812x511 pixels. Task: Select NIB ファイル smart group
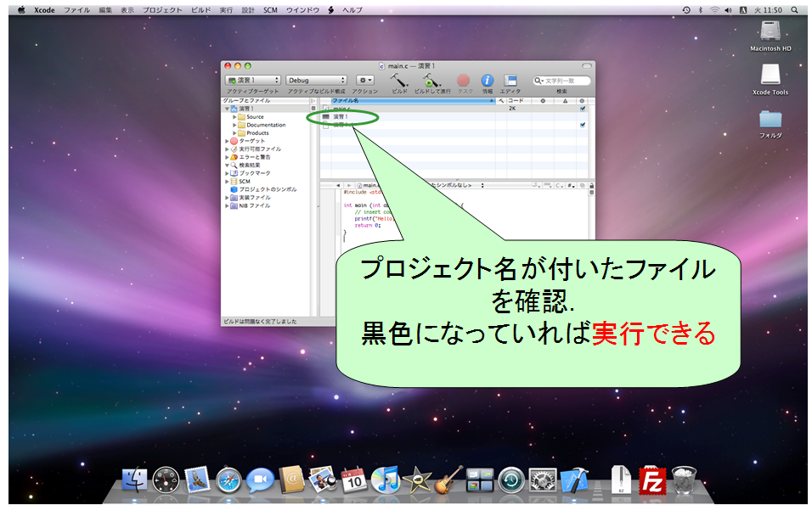pyautogui.click(x=251, y=205)
